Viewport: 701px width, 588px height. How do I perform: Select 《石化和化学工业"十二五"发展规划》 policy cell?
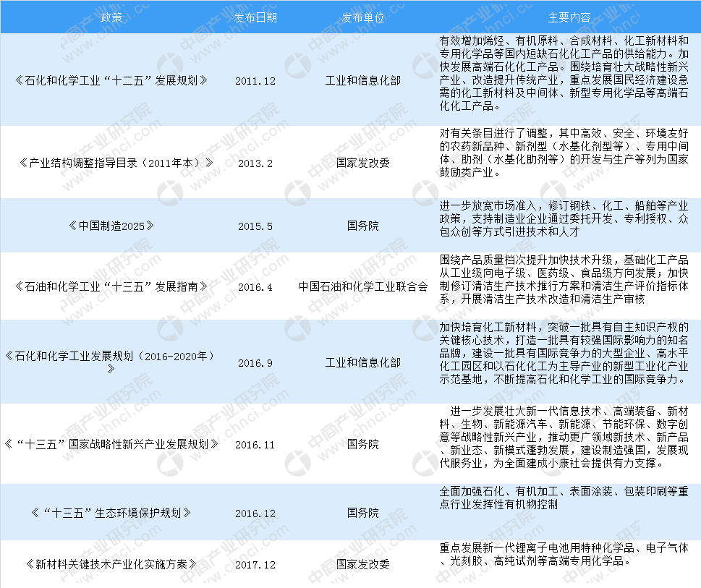coord(111,80)
